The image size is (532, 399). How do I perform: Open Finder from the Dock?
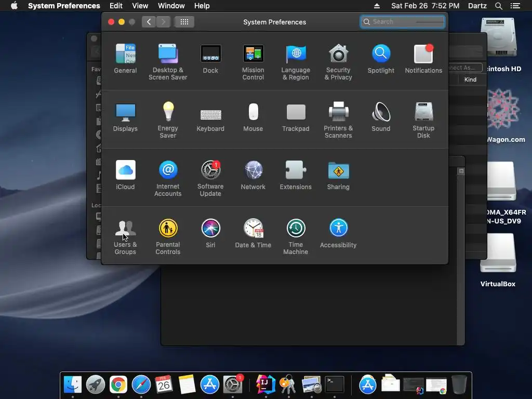pos(73,385)
